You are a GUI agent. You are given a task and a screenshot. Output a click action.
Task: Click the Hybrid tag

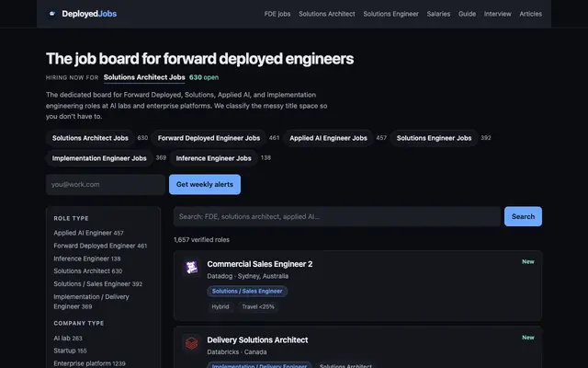(220, 306)
